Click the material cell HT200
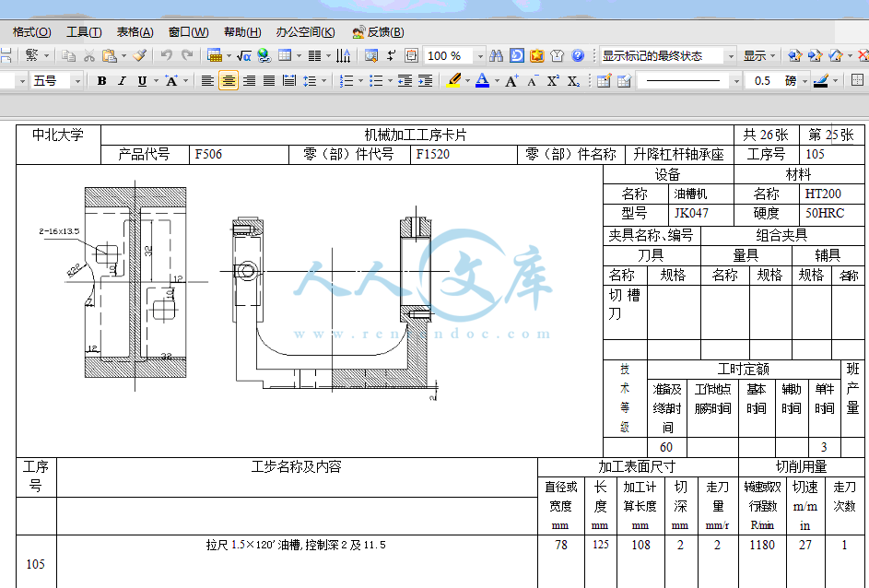This screenshot has height=588, width=869. point(831,194)
